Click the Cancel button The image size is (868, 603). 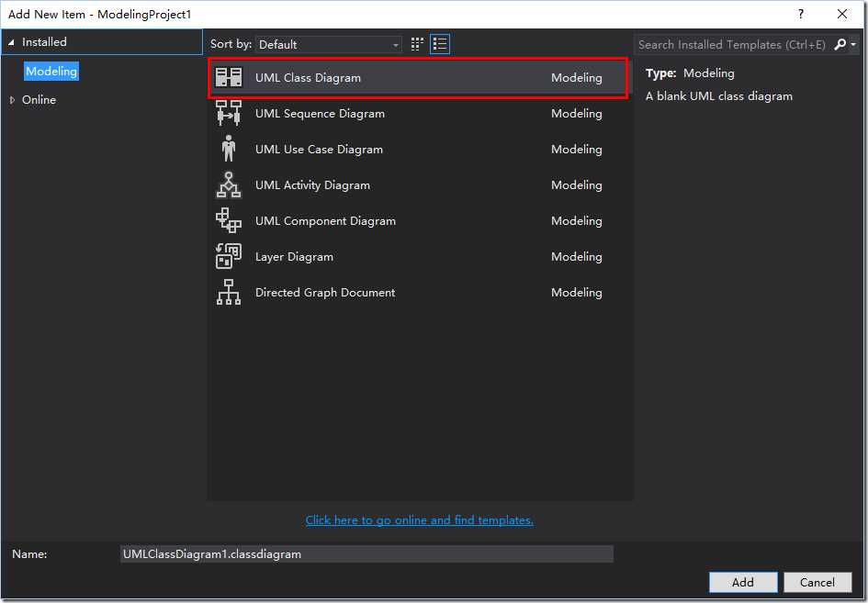[x=817, y=582]
